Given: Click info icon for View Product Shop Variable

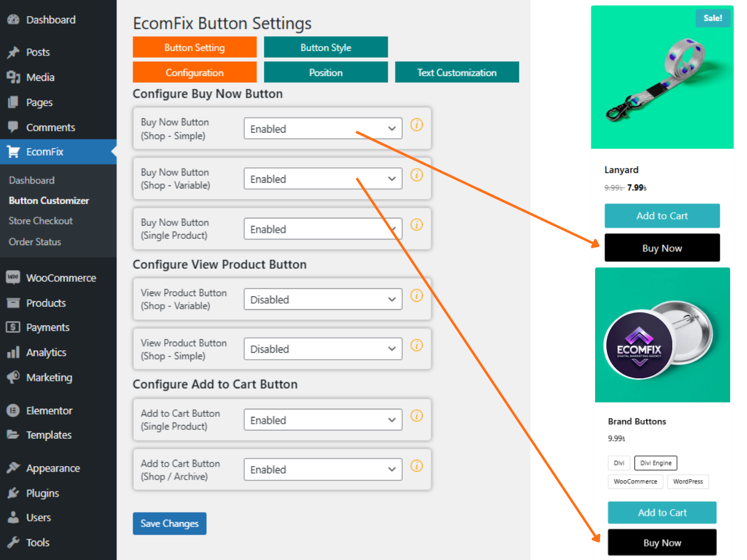Looking at the screenshot, I should tap(416, 295).
